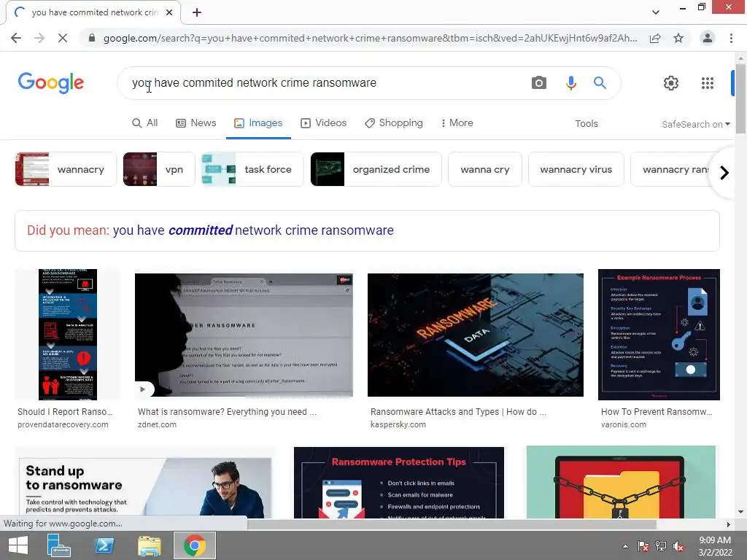Start voice search with the microphone icon
This screenshot has width=747, height=560.
(570, 83)
